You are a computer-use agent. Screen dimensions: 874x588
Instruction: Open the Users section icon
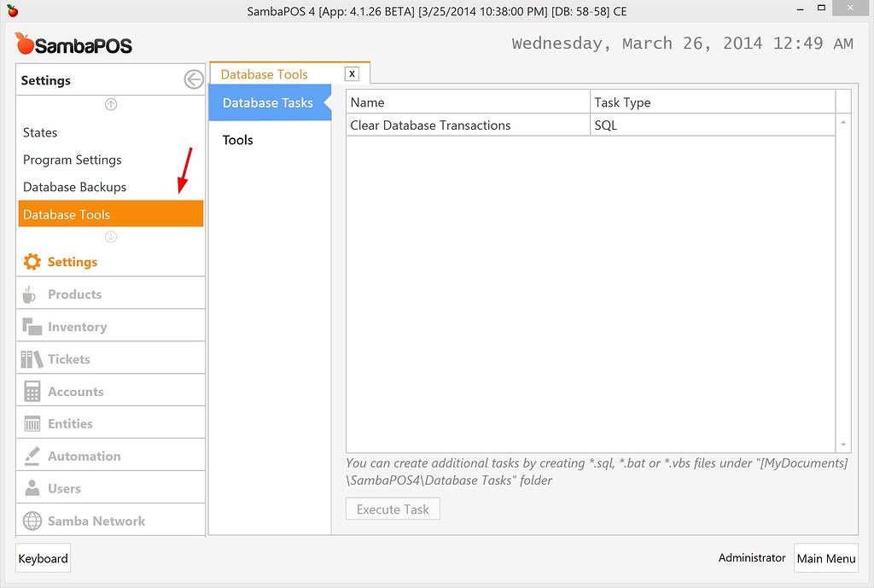click(32, 486)
